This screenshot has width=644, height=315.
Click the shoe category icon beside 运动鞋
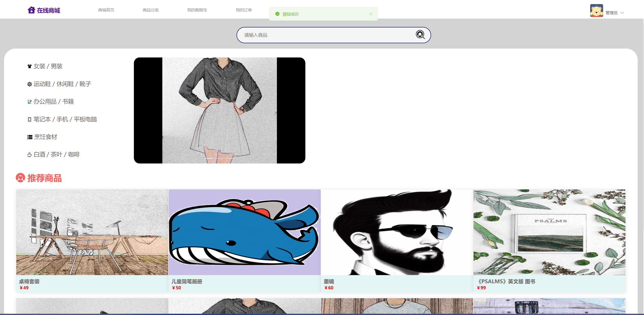pos(29,84)
